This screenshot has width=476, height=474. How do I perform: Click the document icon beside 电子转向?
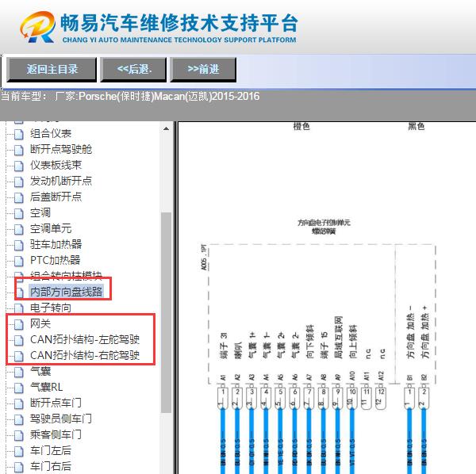point(19,308)
